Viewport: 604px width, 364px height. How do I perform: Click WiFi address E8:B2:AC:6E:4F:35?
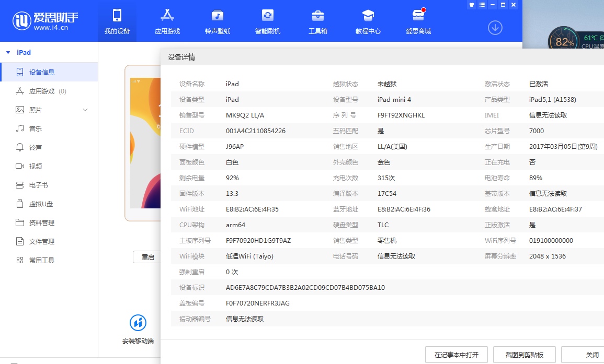(x=252, y=209)
